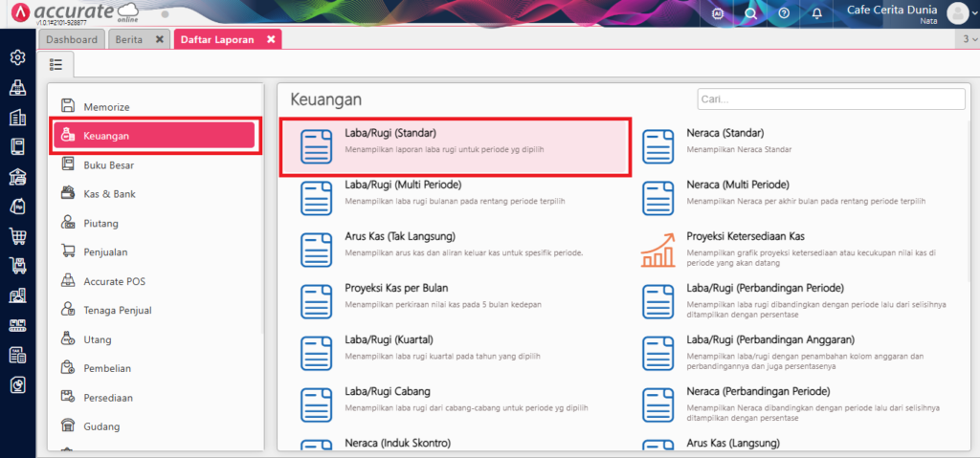
Task: Open the help question mark icon
Action: [784, 13]
